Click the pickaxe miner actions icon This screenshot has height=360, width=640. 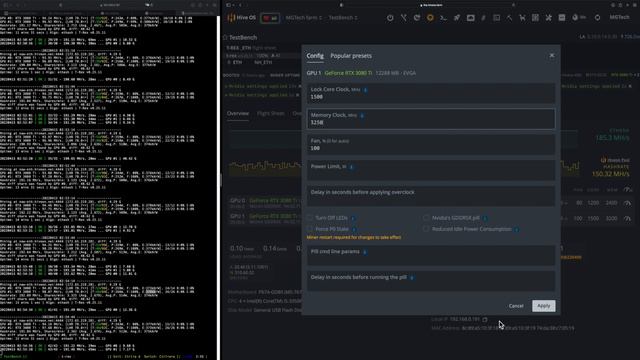pos(509,18)
